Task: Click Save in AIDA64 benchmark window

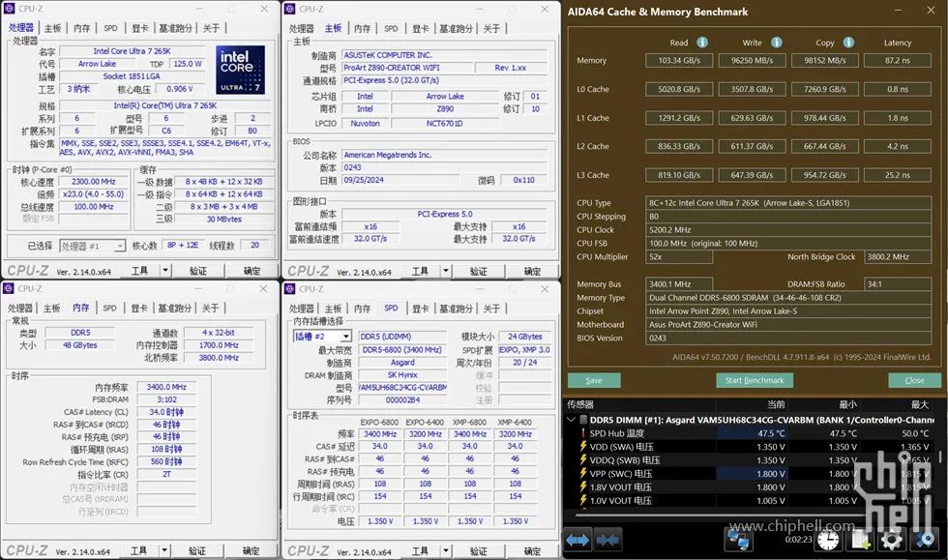Action: [594, 380]
